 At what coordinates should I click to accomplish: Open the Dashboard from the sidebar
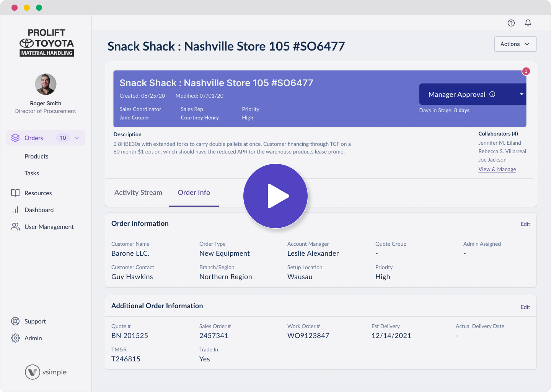pyautogui.click(x=39, y=210)
